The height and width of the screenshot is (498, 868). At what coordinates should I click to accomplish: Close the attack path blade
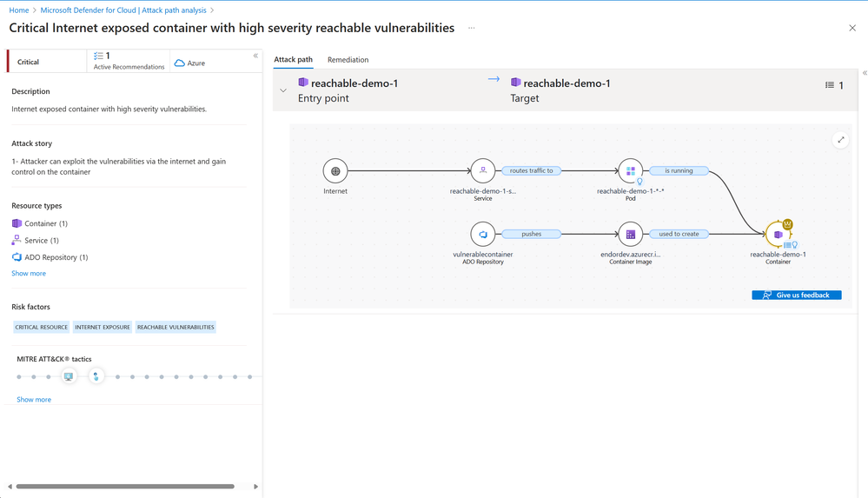(x=852, y=28)
